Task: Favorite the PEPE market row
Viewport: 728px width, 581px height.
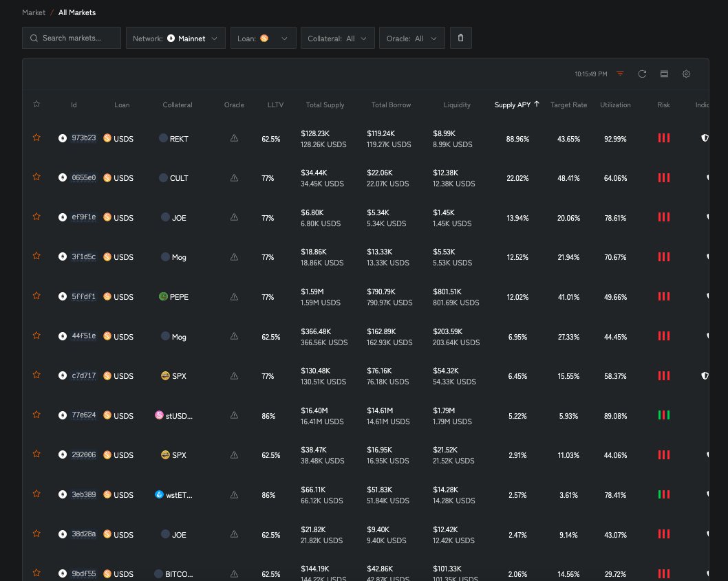Action: tap(36, 296)
